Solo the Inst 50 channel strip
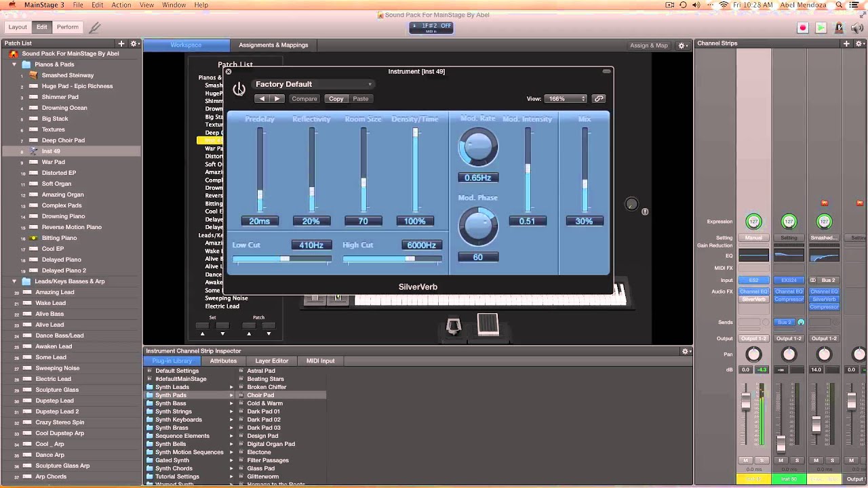The width and height of the screenshot is (868, 488). click(797, 461)
